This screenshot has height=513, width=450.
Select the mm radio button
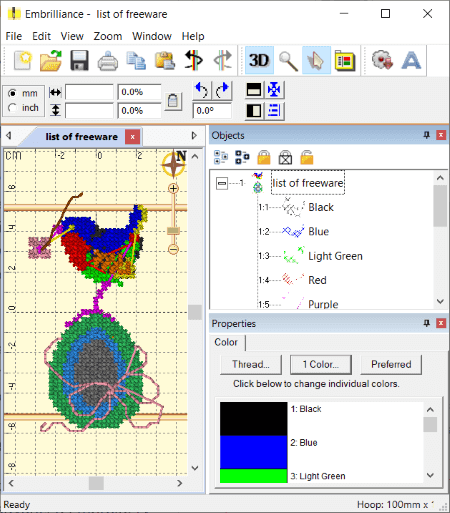[x=13, y=93]
